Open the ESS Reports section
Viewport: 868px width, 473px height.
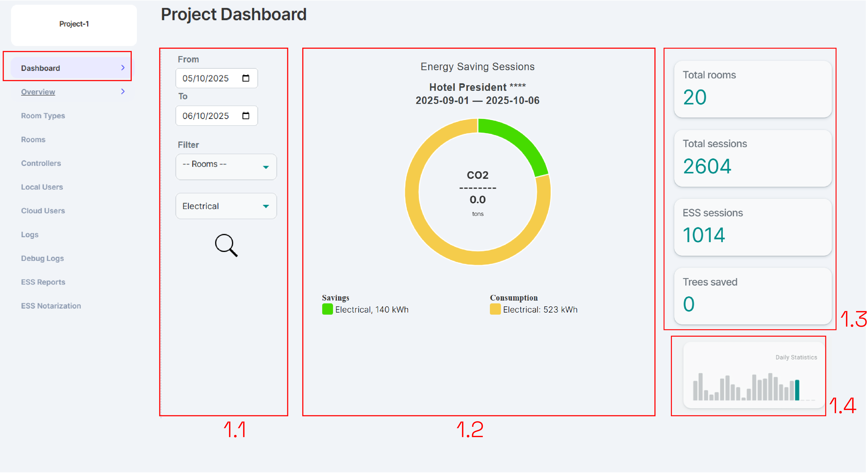pos(43,282)
